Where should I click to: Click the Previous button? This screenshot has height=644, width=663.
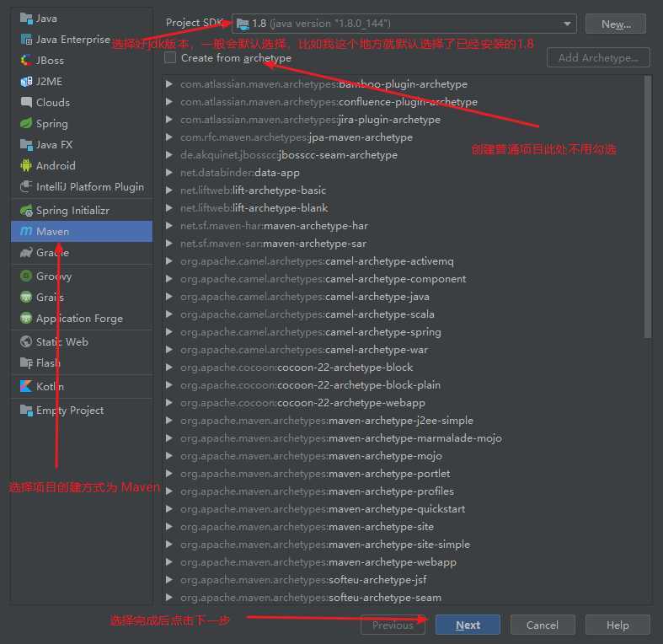[x=393, y=625]
